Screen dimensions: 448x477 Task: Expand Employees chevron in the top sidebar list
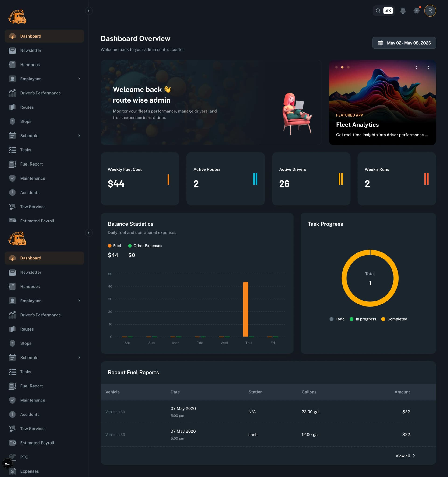pos(79,79)
